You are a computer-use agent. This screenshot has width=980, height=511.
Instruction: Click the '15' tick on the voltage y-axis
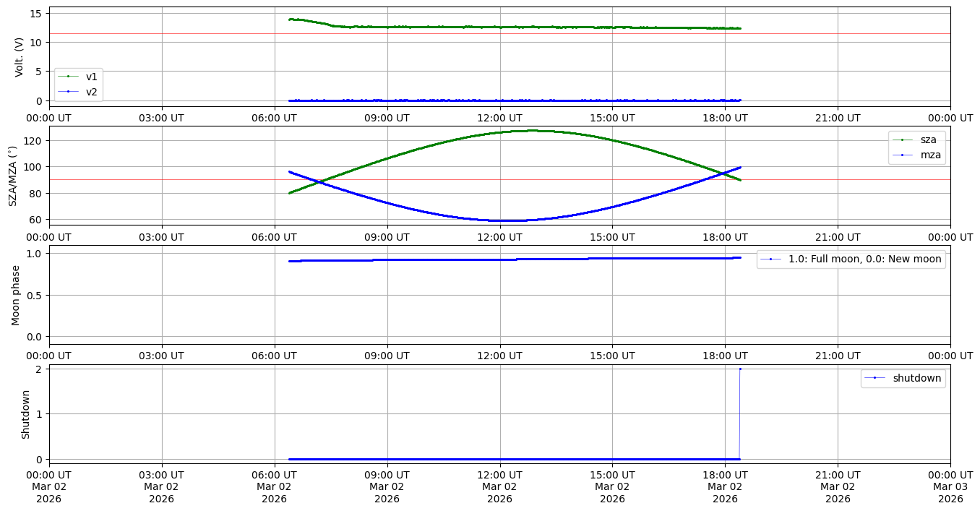tap(38, 13)
